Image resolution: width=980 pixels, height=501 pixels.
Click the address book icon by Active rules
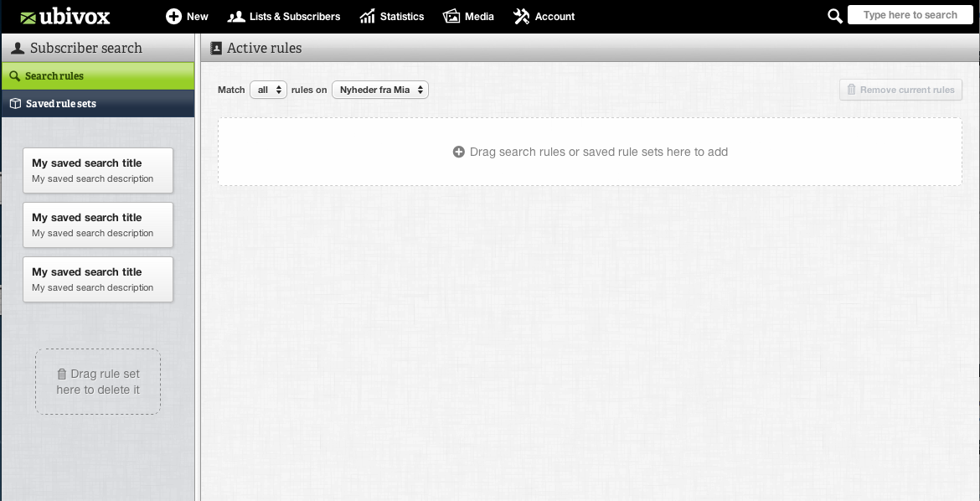[x=216, y=48]
